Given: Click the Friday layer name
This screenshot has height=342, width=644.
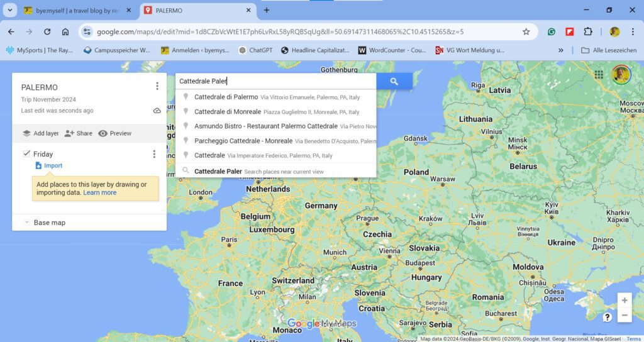Looking at the screenshot, I should (x=43, y=154).
